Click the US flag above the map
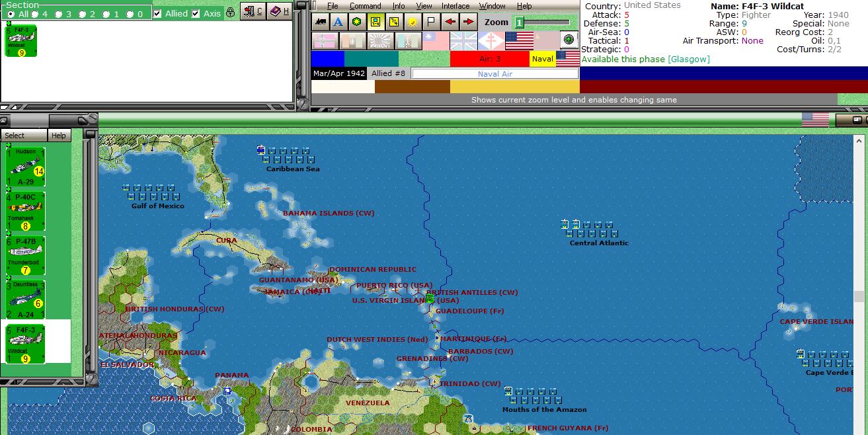The image size is (868, 435). [x=815, y=120]
